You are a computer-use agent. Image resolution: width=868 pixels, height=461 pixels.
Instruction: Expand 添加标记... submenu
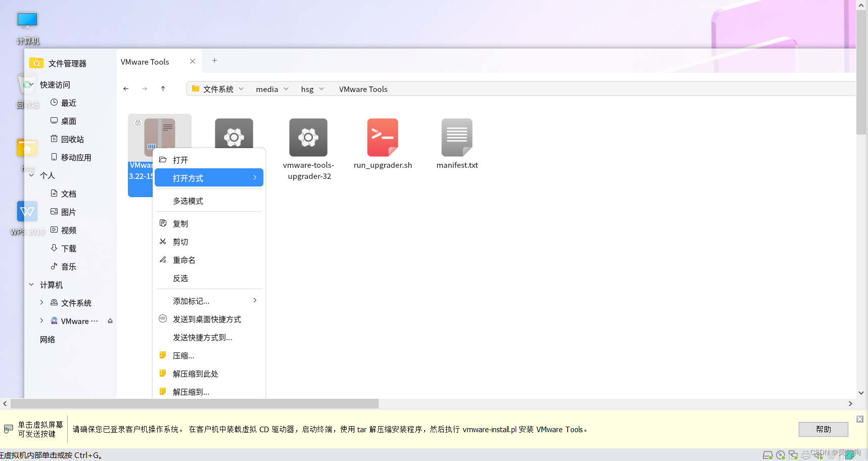[x=209, y=301]
